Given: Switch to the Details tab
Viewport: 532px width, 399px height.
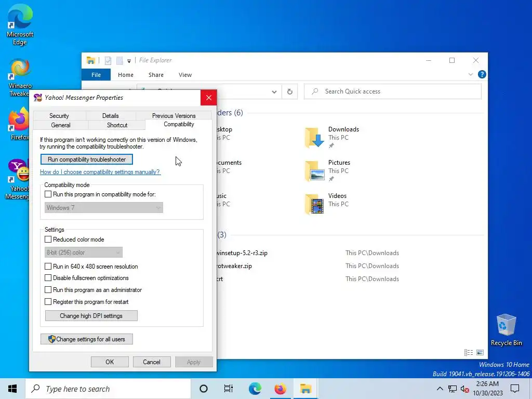Looking at the screenshot, I should coord(111,116).
